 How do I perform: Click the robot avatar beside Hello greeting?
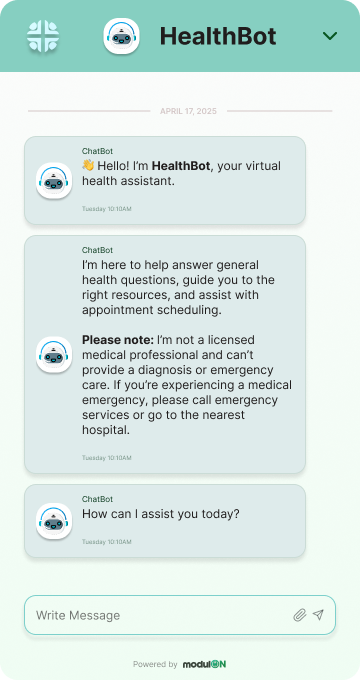tap(54, 180)
